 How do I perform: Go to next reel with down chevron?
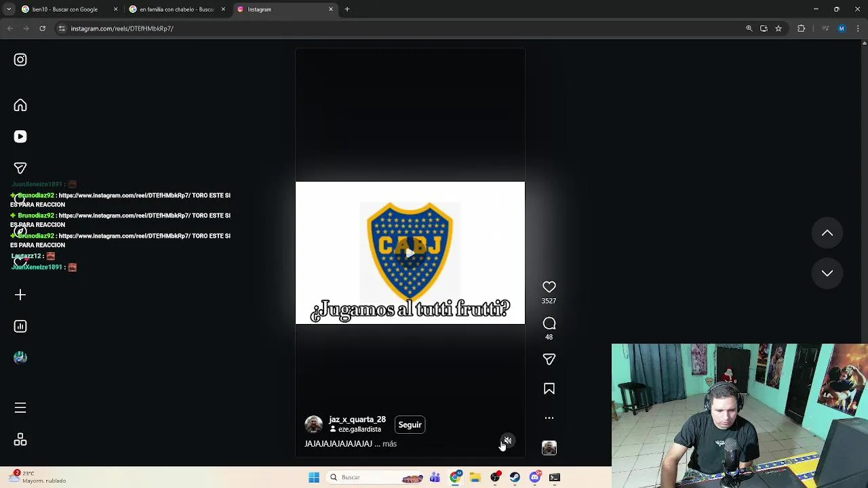(x=827, y=273)
